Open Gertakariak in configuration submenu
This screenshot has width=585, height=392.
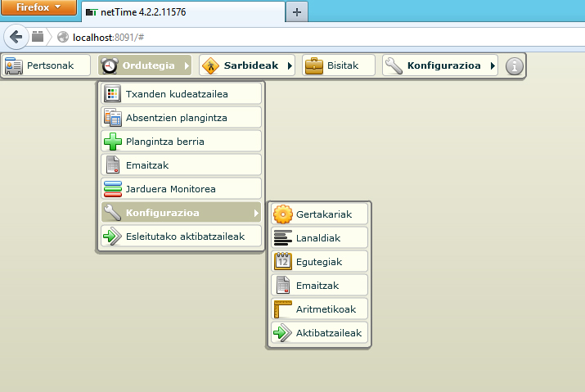[319, 214]
